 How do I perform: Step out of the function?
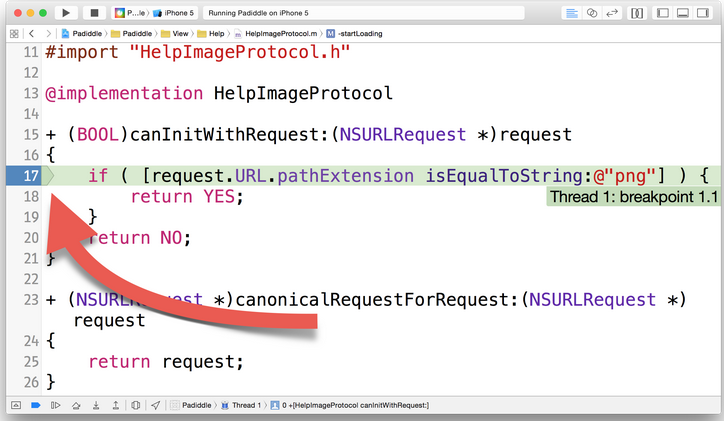[x=115, y=405]
